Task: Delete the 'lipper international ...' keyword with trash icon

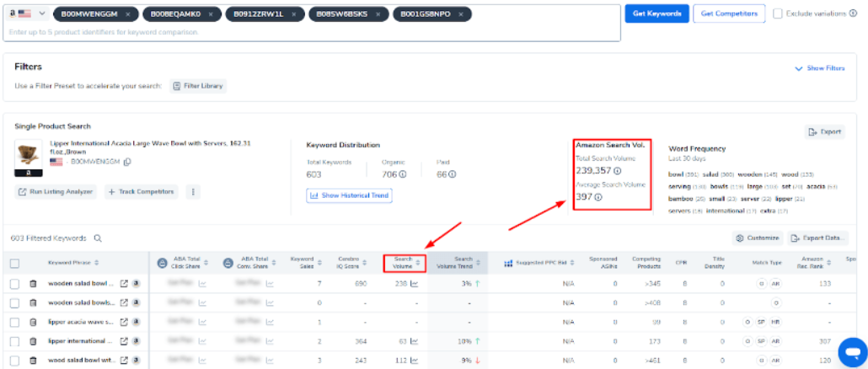Action: tap(33, 341)
